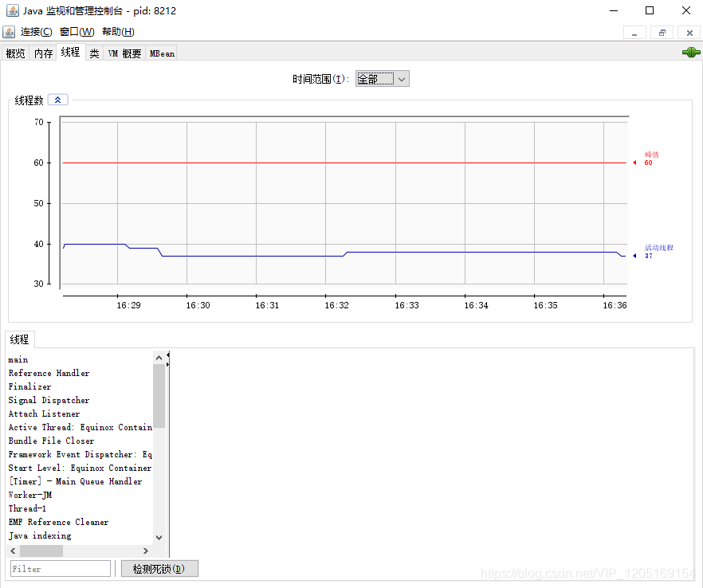Open the 帮助(H) menu

point(118,32)
